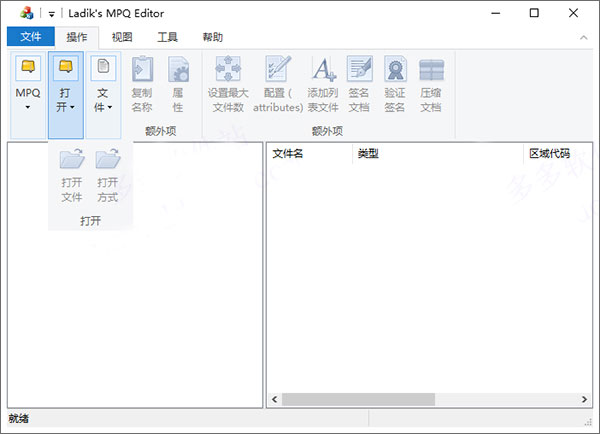
Task: Sort by the 文件名 column header
Action: pyautogui.click(x=309, y=154)
